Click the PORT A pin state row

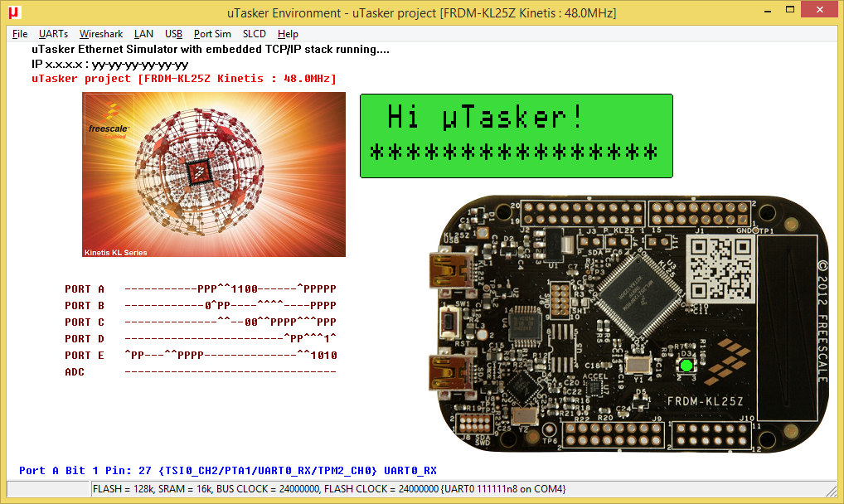[x=230, y=289]
